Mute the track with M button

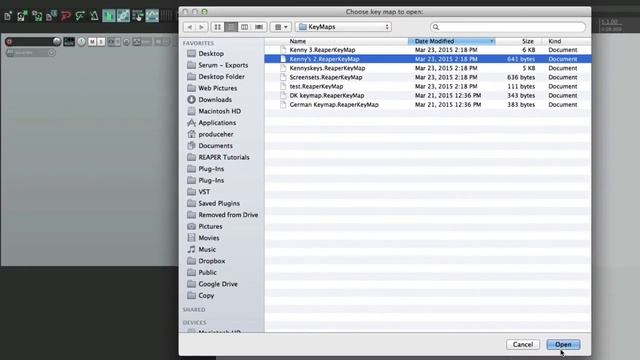point(92,42)
